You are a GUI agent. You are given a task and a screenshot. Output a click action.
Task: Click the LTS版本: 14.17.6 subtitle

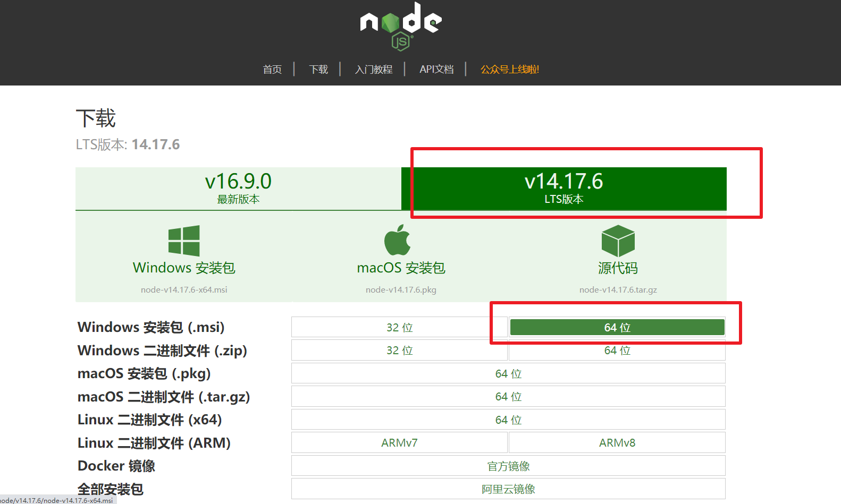pyautogui.click(x=128, y=144)
